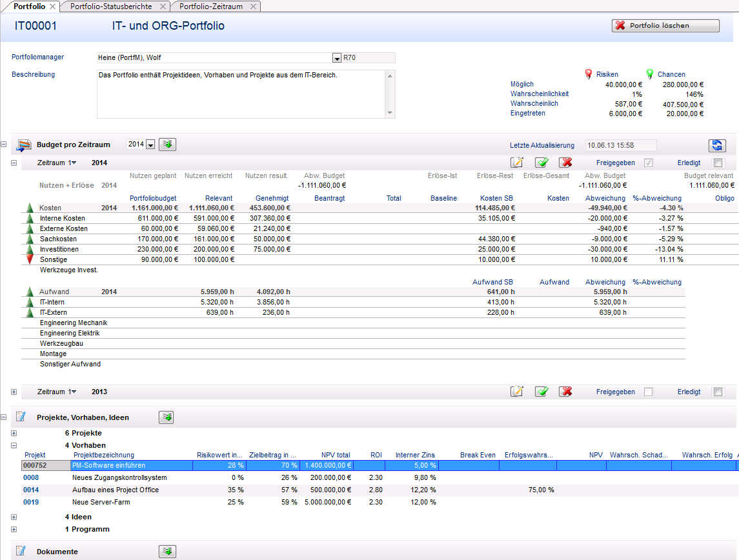
Task: Click green checkmark icon in Zeitraum 2014 row
Action: click(x=542, y=163)
